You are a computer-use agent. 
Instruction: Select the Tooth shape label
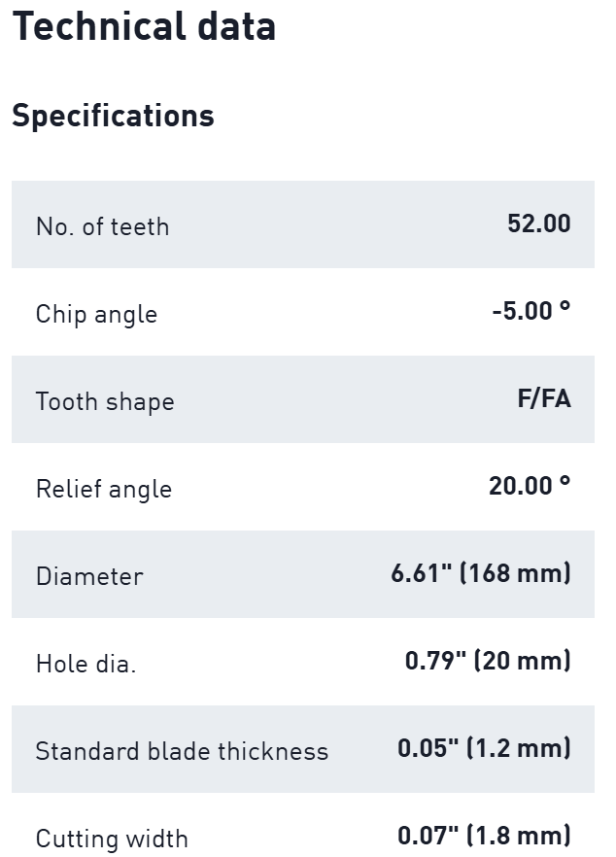point(105,401)
